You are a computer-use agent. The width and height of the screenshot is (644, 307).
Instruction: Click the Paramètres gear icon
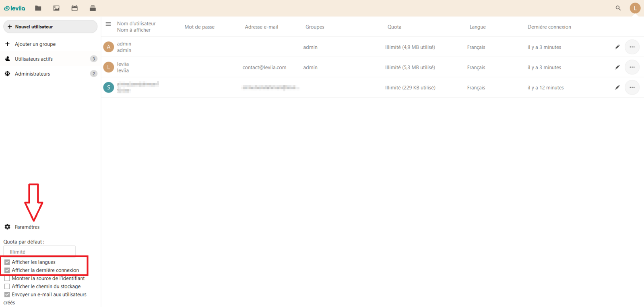(7, 227)
